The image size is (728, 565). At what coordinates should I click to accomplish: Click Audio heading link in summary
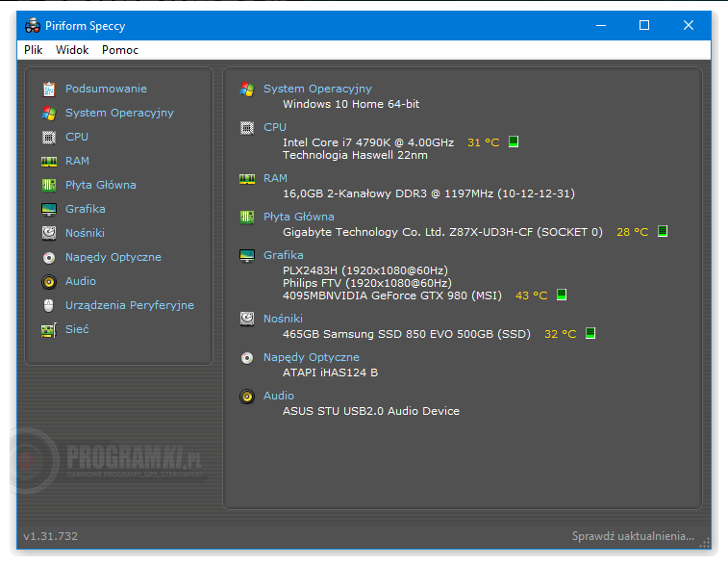pyautogui.click(x=279, y=396)
